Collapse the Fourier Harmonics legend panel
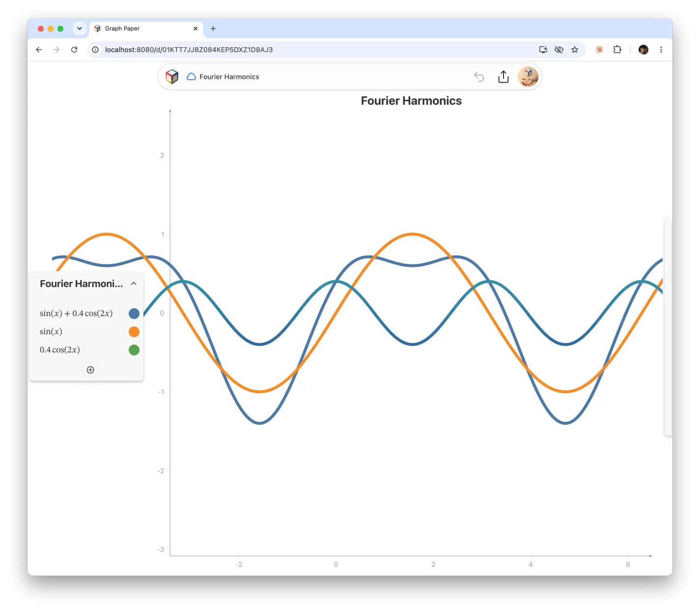Viewport: 700px width, 612px height. click(x=134, y=284)
